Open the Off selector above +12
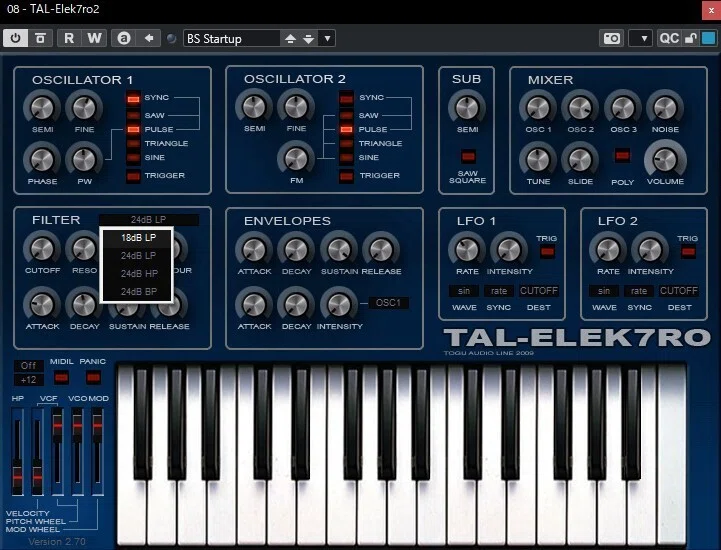Viewport: 721px width, 550px height. (29, 366)
